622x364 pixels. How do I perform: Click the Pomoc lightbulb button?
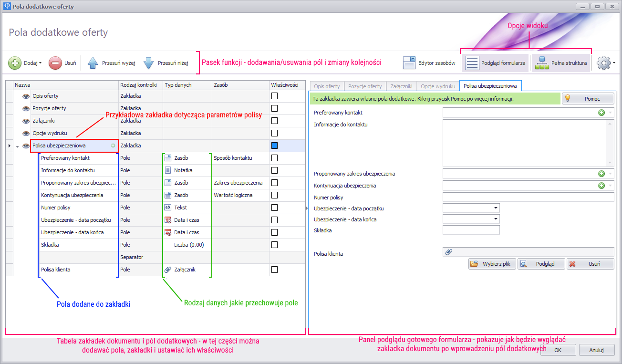pyautogui.click(x=588, y=98)
